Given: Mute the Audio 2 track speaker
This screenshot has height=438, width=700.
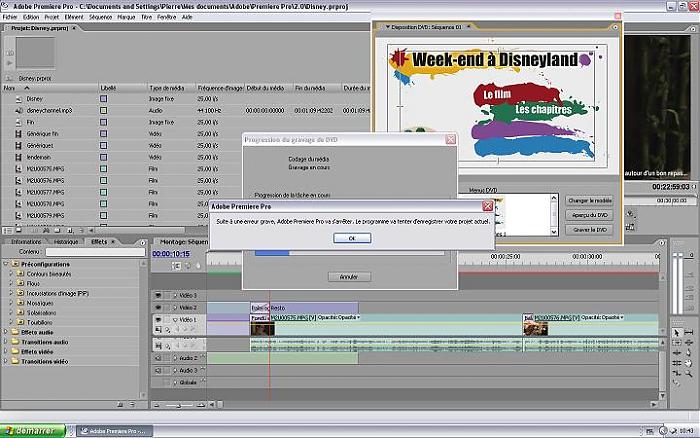Looking at the screenshot, I should click(x=158, y=358).
